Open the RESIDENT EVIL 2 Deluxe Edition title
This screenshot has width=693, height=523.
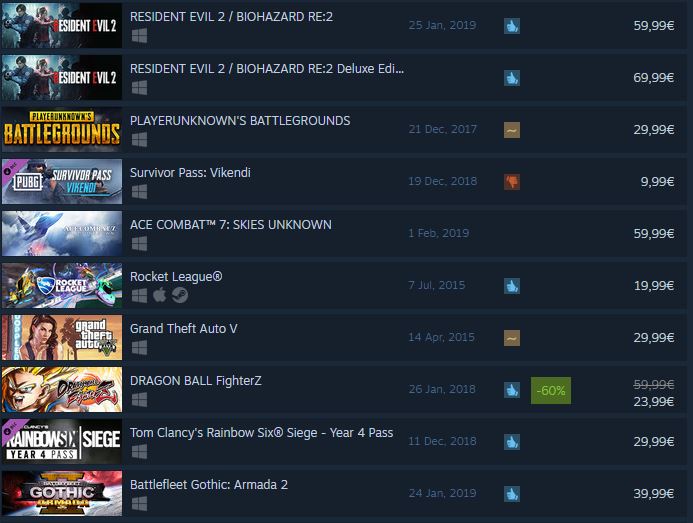pos(267,69)
